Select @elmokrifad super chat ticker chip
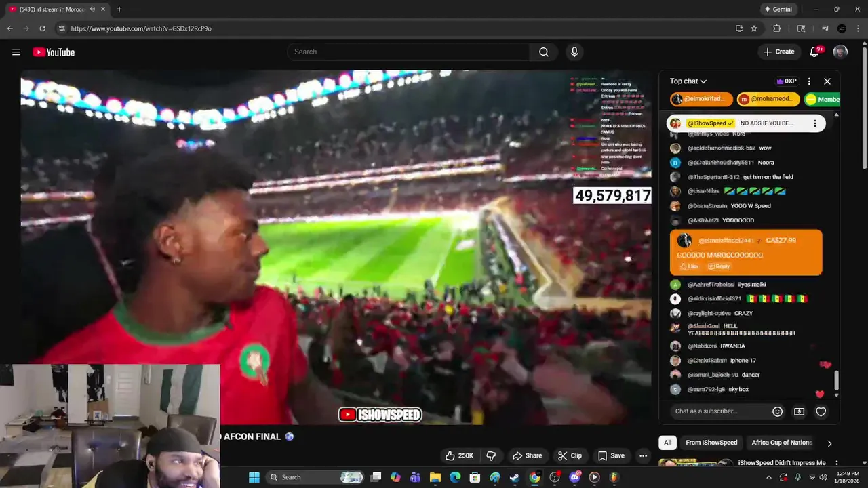The height and width of the screenshot is (488, 868). pyautogui.click(x=701, y=99)
